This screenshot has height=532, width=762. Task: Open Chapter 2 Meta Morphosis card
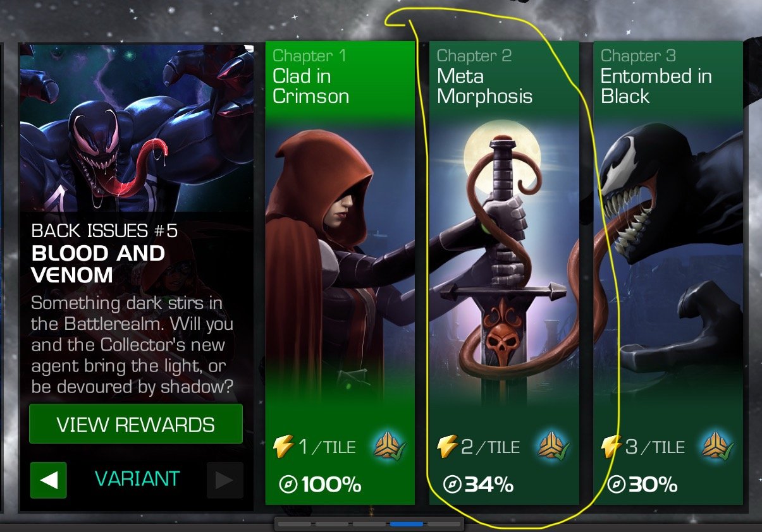[x=504, y=273]
